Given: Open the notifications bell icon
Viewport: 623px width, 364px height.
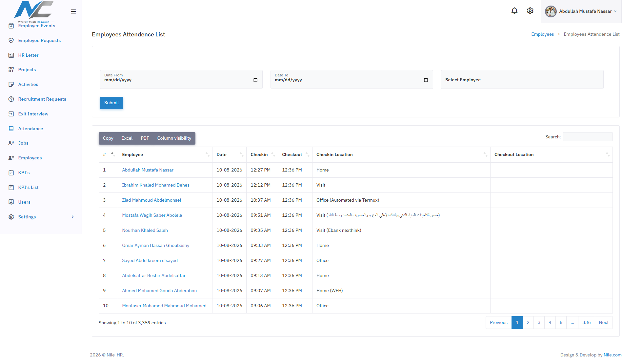Looking at the screenshot, I should coord(514,11).
